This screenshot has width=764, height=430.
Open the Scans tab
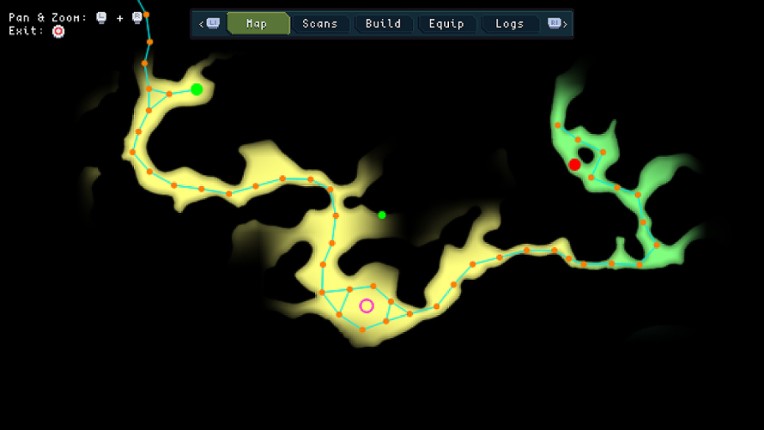click(320, 23)
